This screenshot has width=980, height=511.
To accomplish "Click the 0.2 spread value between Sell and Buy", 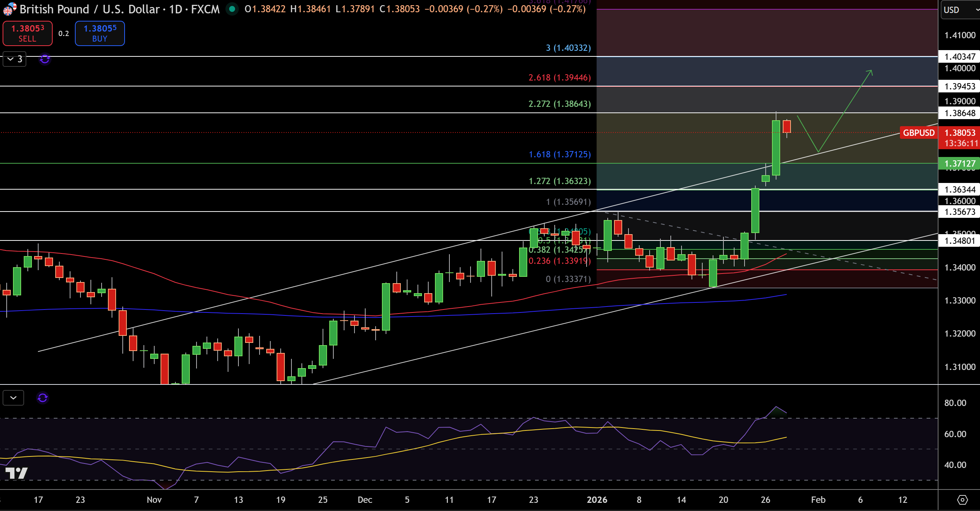I will (63, 33).
